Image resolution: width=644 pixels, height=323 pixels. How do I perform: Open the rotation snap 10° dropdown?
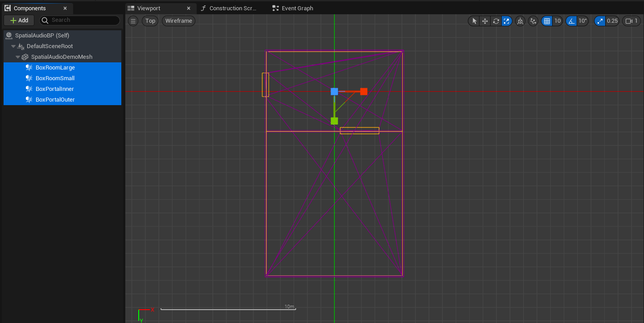coord(582,21)
